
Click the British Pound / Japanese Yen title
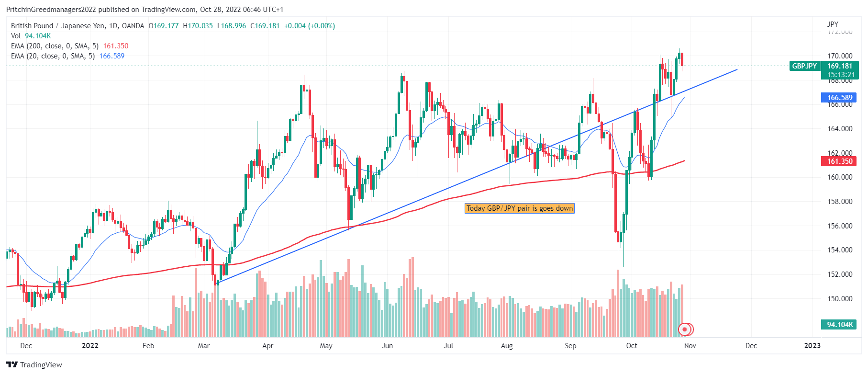tap(59, 26)
